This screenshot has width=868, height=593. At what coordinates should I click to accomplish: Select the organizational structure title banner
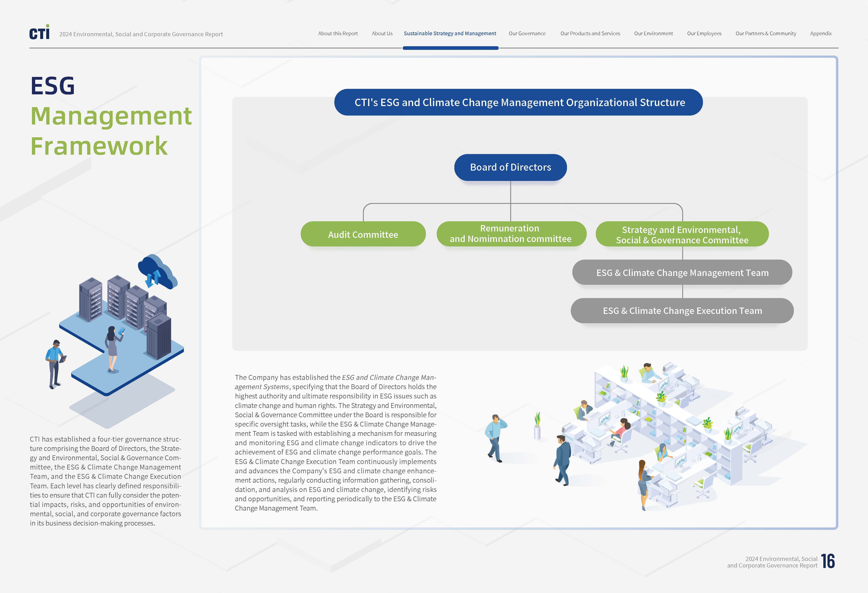click(x=518, y=102)
